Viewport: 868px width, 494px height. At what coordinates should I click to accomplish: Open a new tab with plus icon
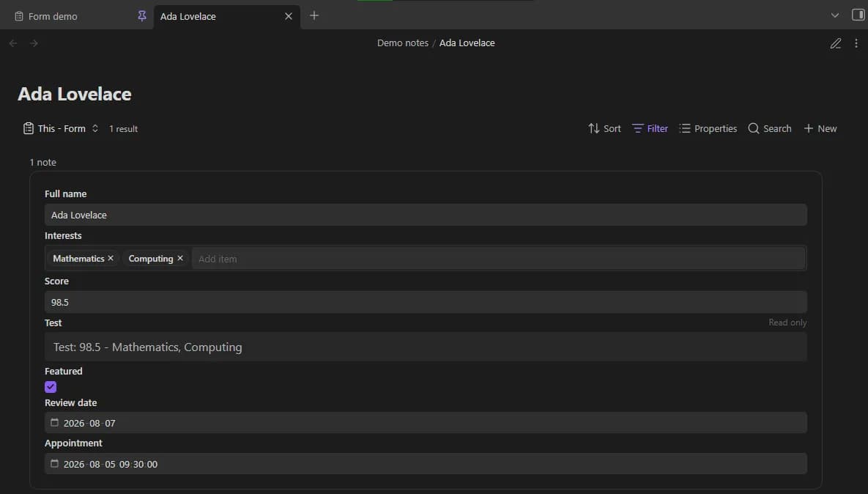pyautogui.click(x=314, y=15)
